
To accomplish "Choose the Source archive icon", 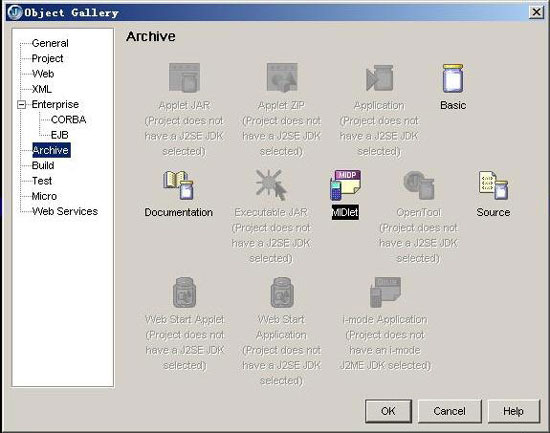I will point(493,185).
